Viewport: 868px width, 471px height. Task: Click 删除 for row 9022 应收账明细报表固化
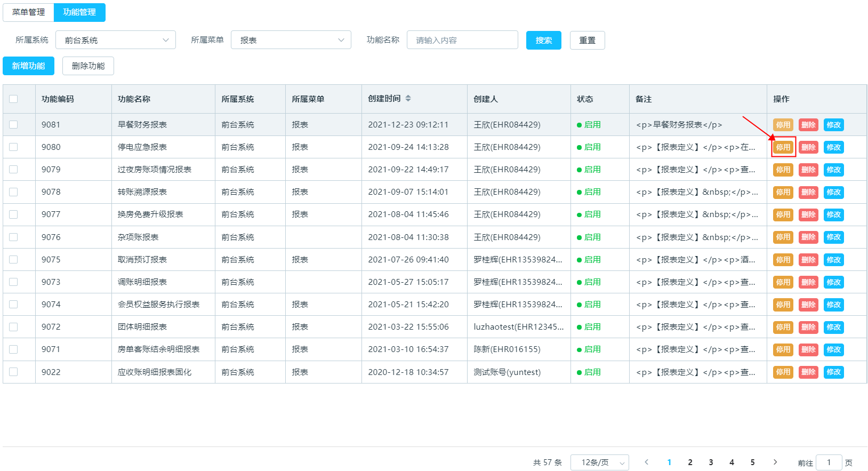click(x=808, y=372)
